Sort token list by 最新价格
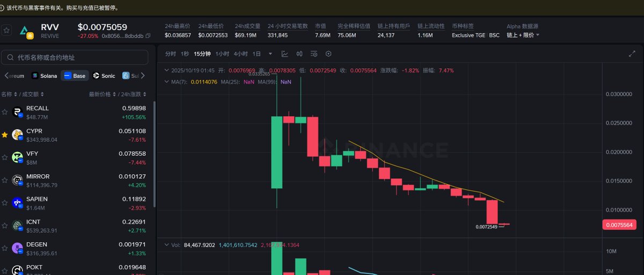 102,94
